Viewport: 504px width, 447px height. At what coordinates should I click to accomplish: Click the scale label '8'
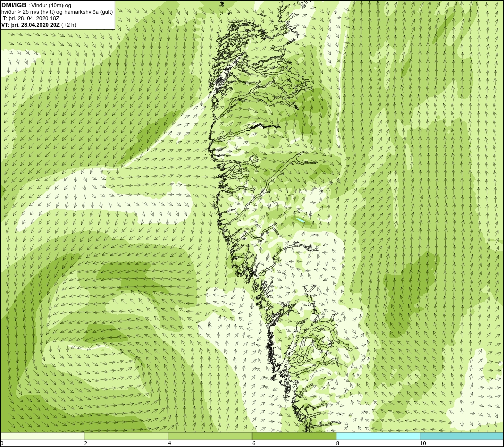click(338, 443)
